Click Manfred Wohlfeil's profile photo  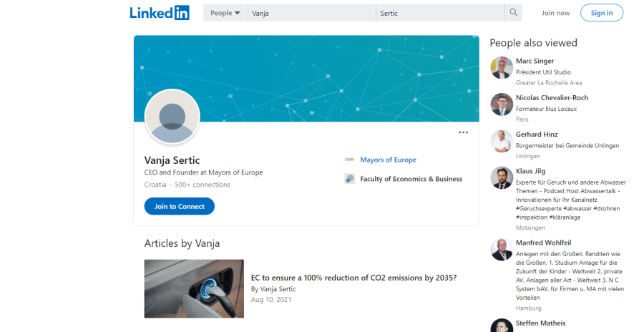[x=502, y=250]
